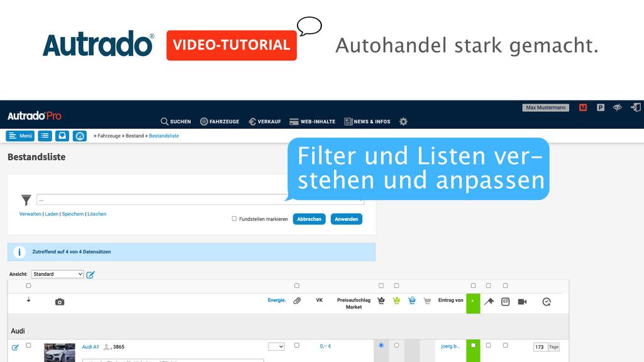Open the NEWS & INFOS menu
This screenshot has width=644, height=362.
[x=367, y=121]
